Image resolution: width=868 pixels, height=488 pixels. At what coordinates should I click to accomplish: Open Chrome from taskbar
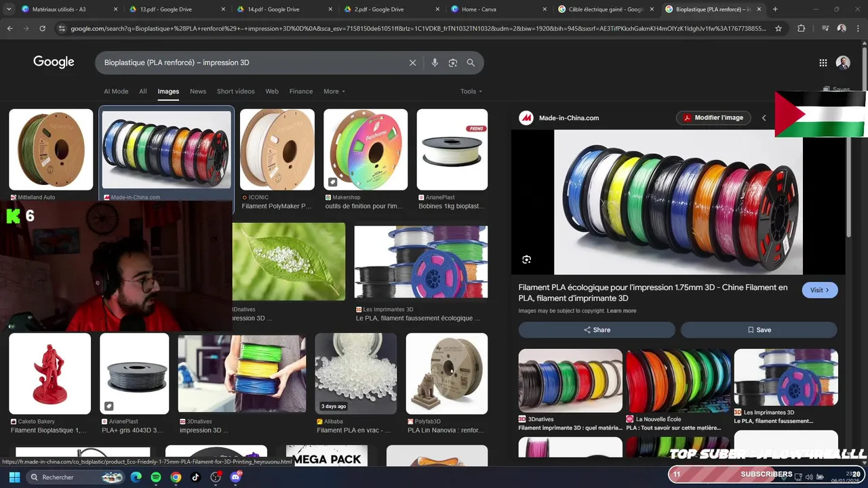tap(176, 477)
